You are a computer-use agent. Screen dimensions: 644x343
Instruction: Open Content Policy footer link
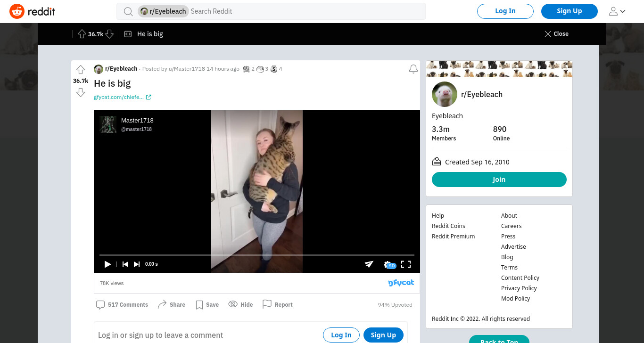(520, 278)
